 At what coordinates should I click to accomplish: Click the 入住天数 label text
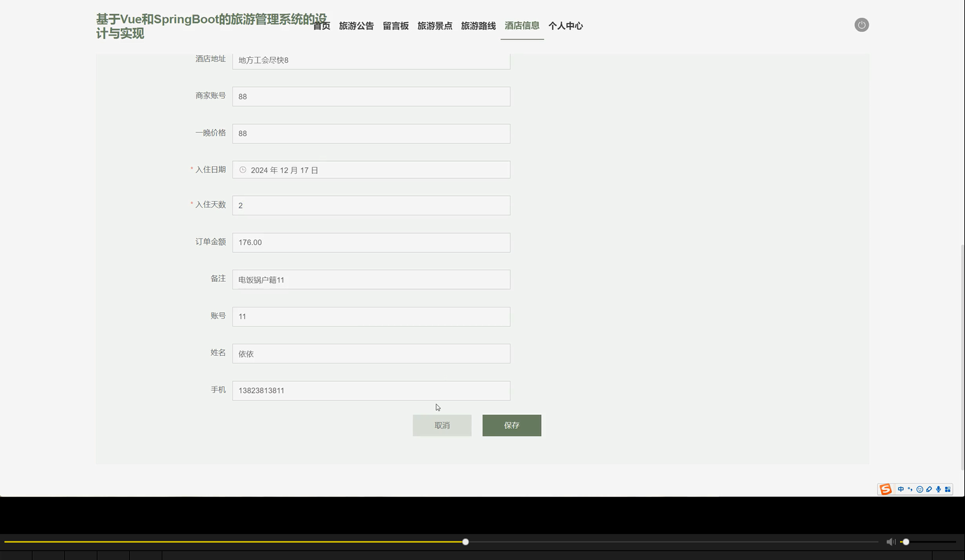[211, 204]
